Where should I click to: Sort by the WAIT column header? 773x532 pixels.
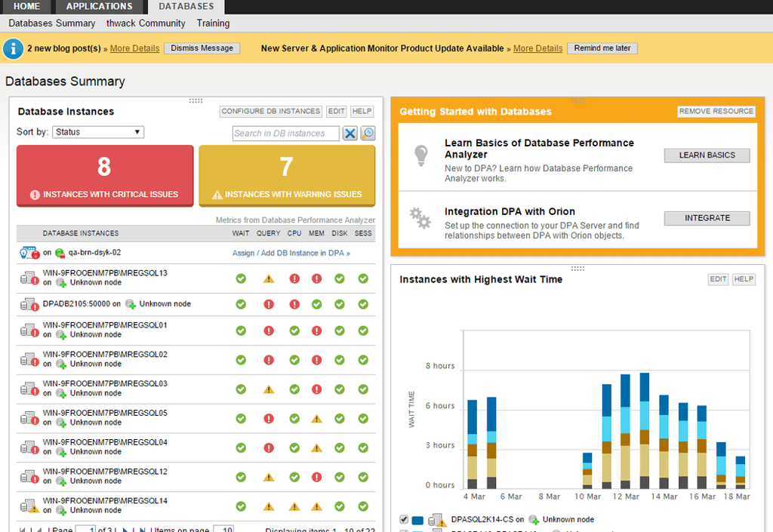(241, 233)
